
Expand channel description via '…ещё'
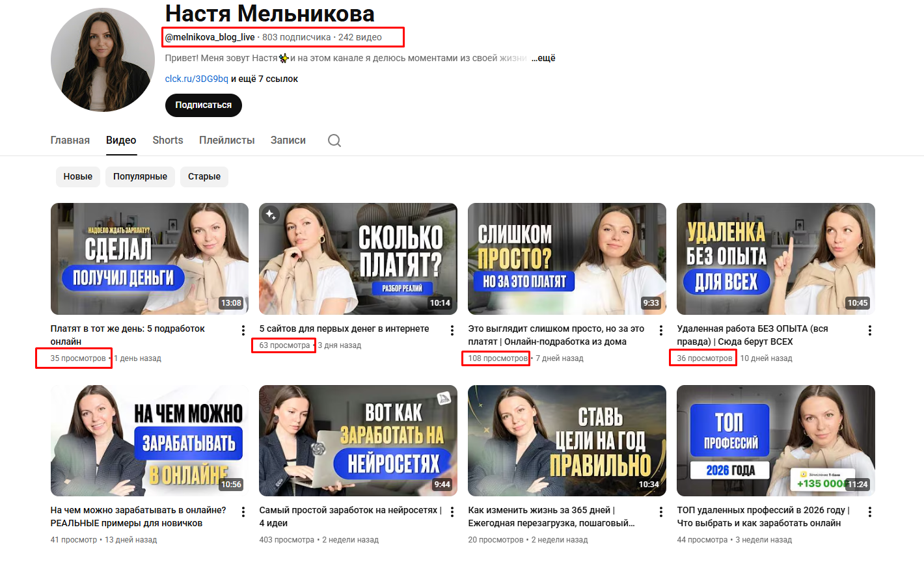pyautogui.click(x=543, y=58)
